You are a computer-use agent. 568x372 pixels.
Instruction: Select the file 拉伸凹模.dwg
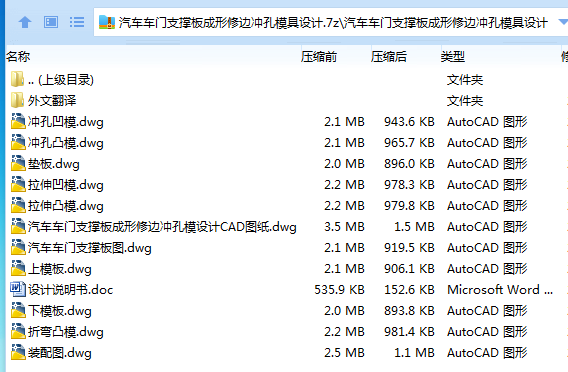click(66, 185)
